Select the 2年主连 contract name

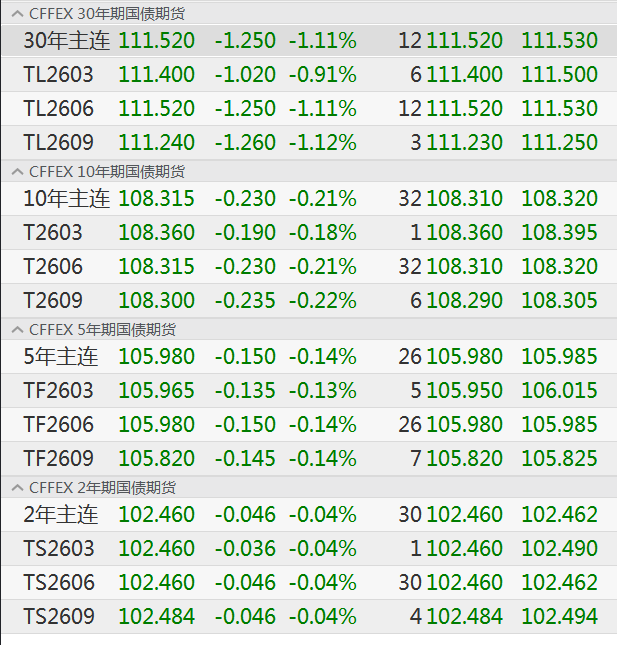point(60,515)
